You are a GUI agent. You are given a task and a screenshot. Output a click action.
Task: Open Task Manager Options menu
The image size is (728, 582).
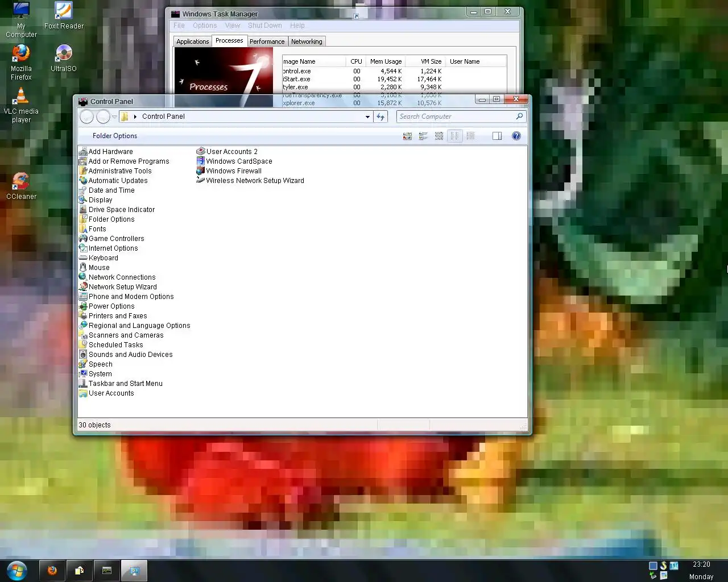205,26
